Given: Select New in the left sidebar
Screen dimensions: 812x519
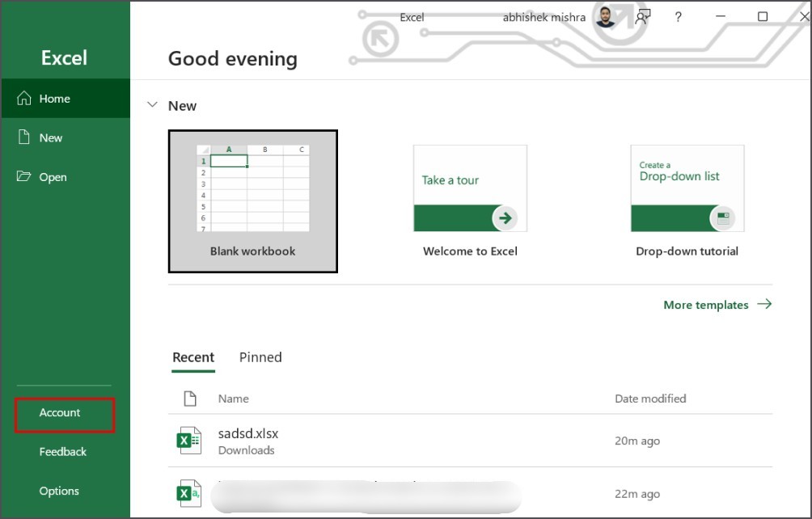Looking at the screenshot, I should coord(66,137).
